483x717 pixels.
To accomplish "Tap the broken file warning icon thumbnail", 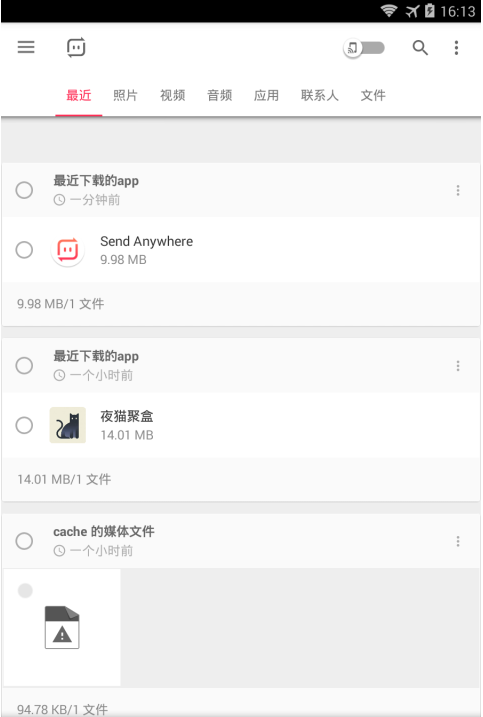I will (62, 627).
